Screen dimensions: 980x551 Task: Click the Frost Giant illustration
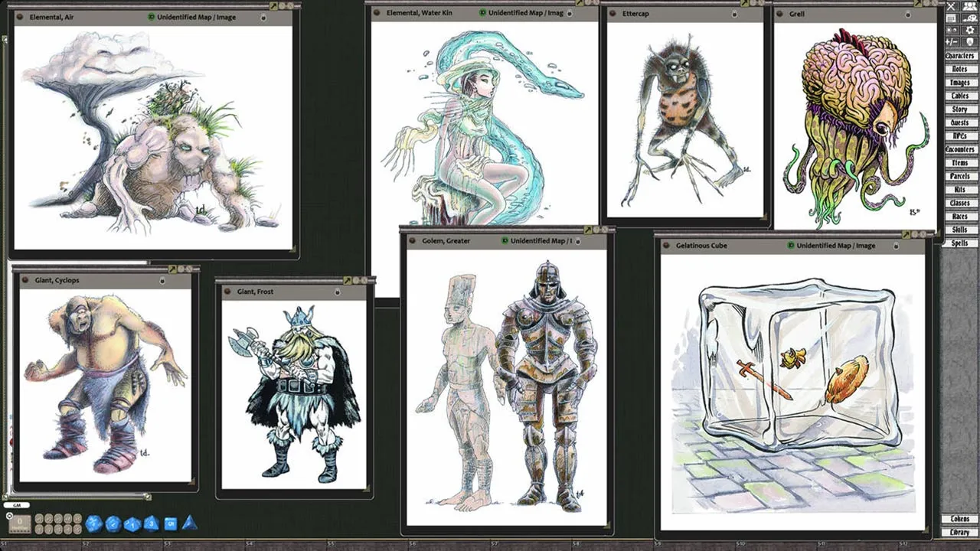[x=295, y=393]
